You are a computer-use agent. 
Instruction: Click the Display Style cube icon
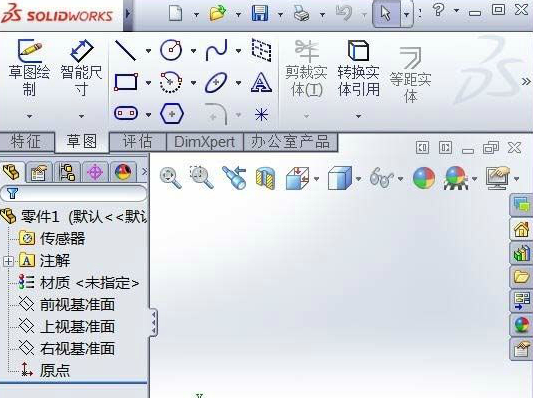click(x=340, y=178)
